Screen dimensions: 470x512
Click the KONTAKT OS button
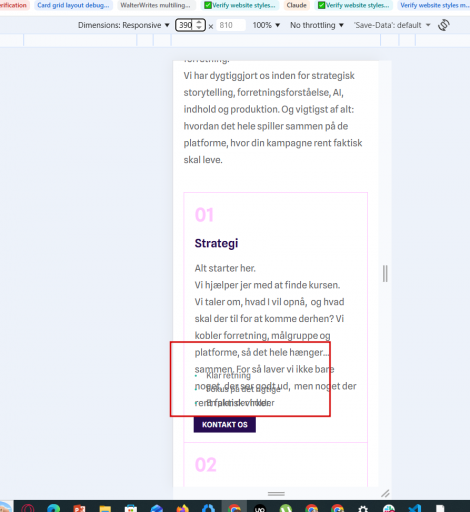tap(225, 425)
